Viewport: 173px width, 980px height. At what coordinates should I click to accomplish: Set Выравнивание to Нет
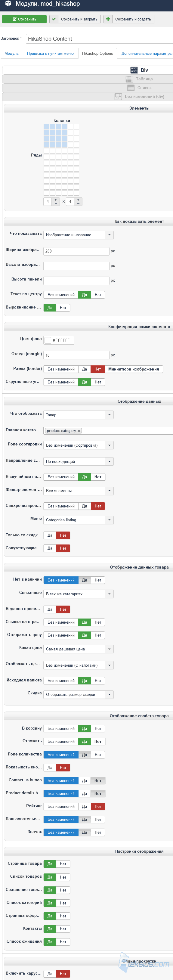coord(63,308)
